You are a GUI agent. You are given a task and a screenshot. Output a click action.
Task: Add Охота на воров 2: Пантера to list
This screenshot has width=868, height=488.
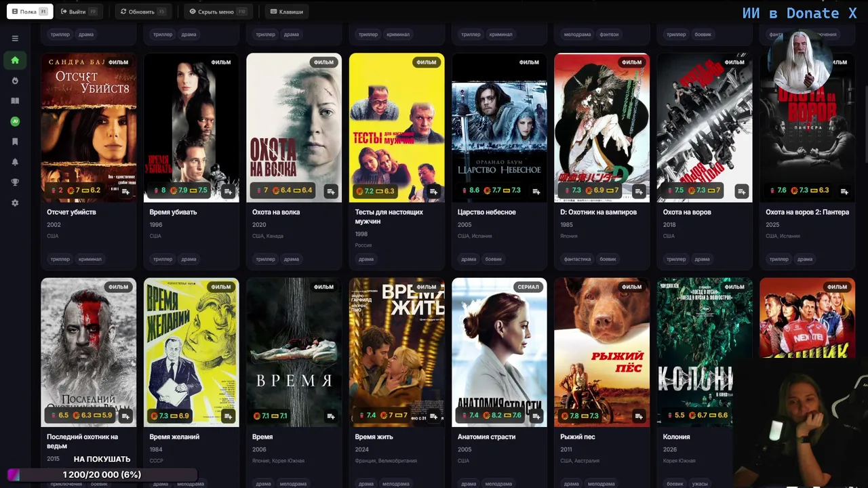(844, 191)
